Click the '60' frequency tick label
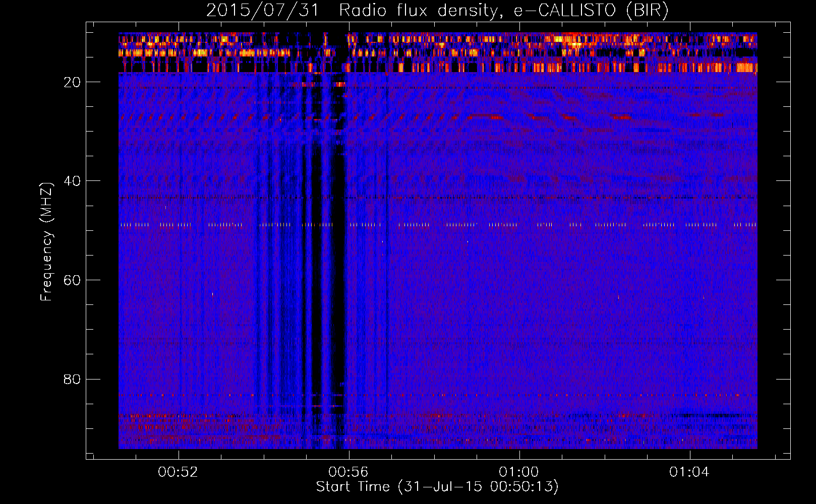 point(73,280)
